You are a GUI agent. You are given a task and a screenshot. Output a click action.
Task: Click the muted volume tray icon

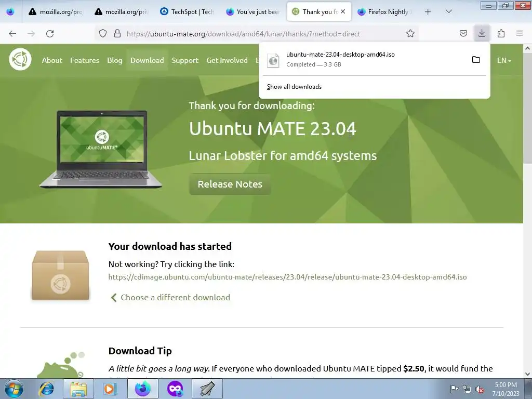click(480, 389)
